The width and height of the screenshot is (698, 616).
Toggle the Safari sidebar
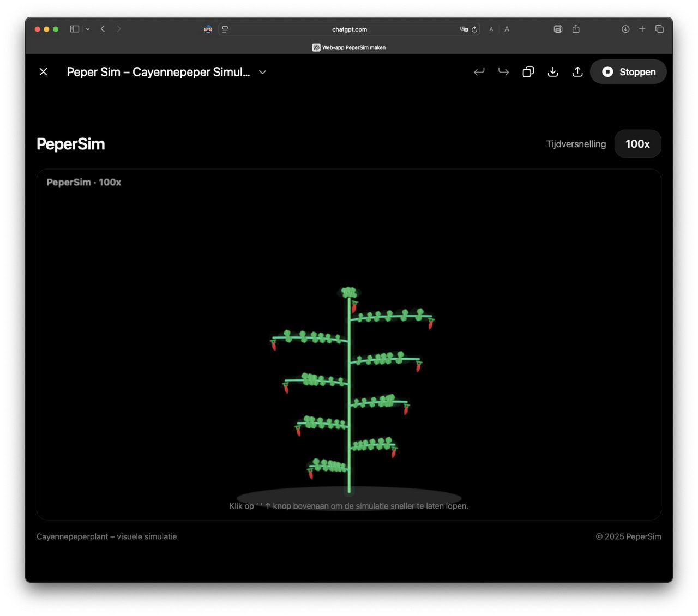pyautogui.click(x=75, y=29)
